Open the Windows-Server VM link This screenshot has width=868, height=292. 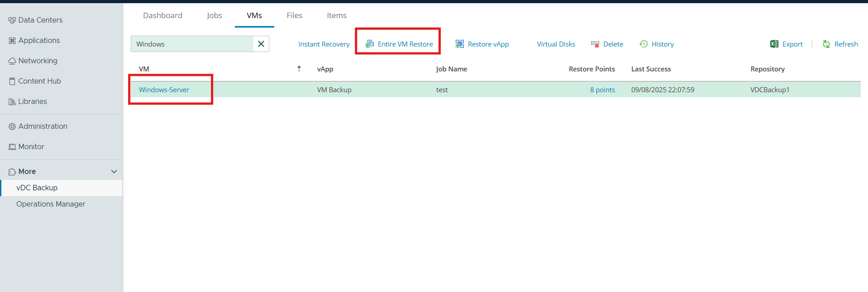point(164,90)
